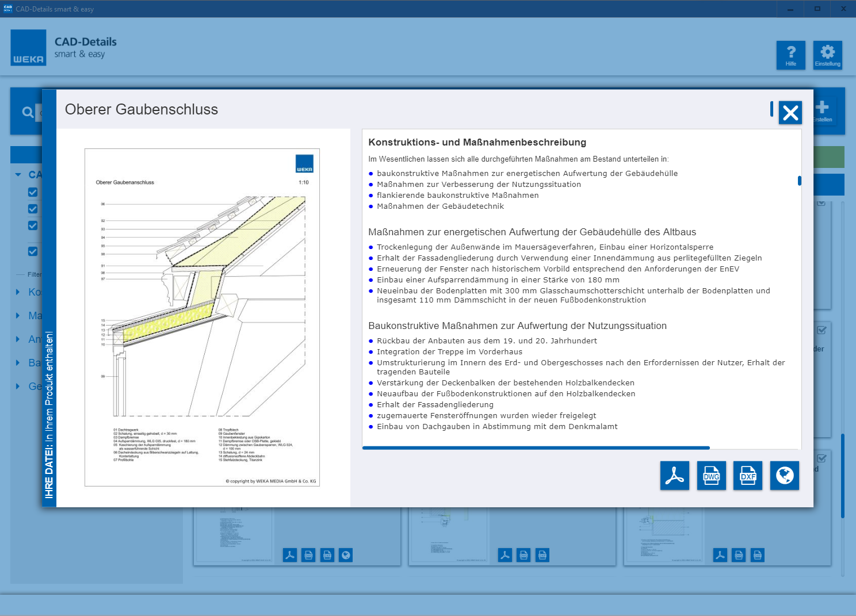The image size is (856, 616).
Task: Open DWG icon of rightmost bottom card
Action: 739,555
